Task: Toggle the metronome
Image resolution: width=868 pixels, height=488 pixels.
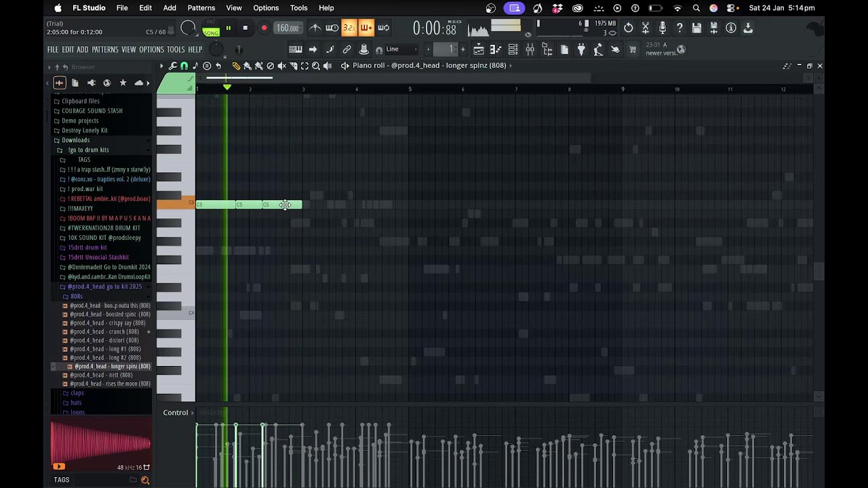Action: click(315, 28)
